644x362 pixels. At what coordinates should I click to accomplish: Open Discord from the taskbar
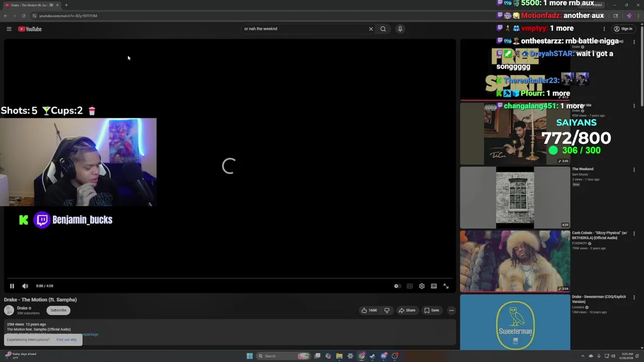click(x=383, y=356)
